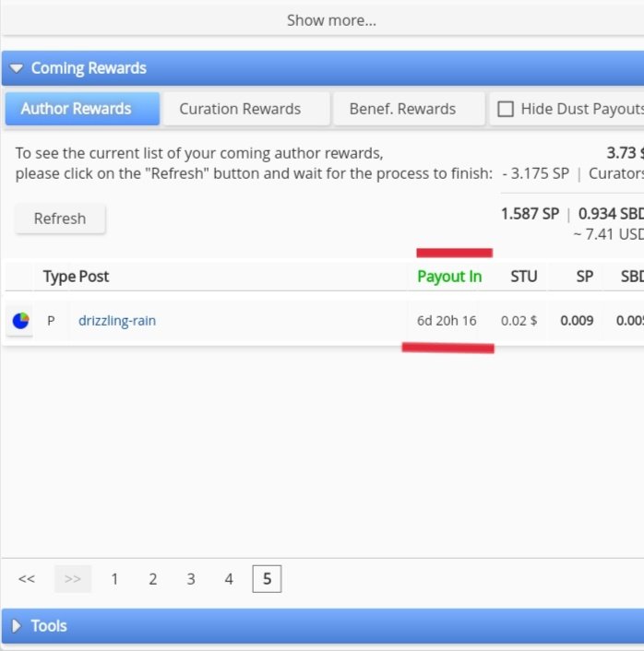The height and width of the screenshot is (651, 644).
Task: Click the pie chart icon beside drizzling-rain
Action: [20, 321]
